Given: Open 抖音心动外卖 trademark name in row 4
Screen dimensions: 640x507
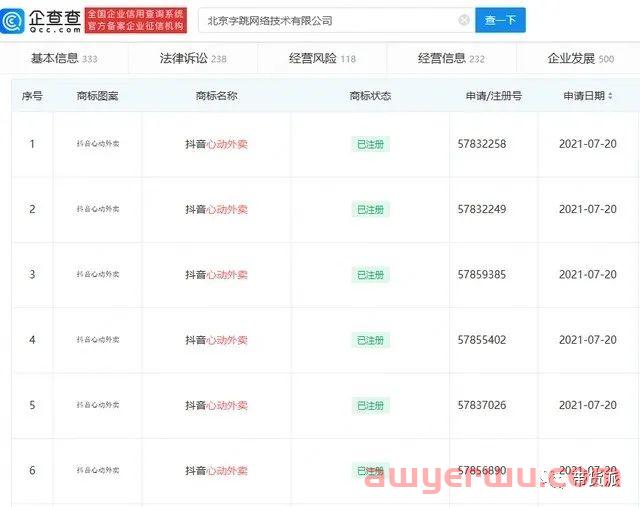Looking at the screenshot, I should pyautogui.click(x=216, y=340).
